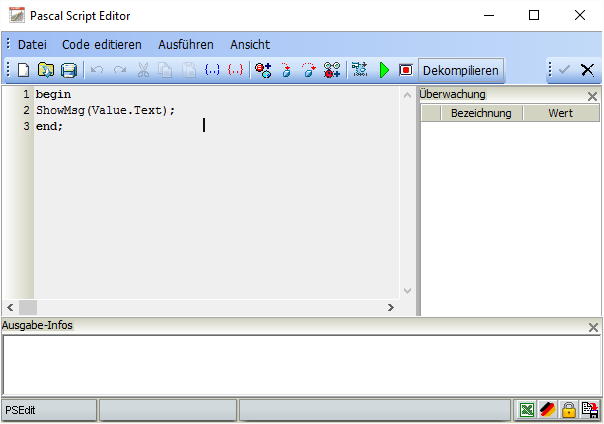This screenshot has height=424, width=604.
Task: Close the Ausgabe-Infos panel
Action: (592, 327)
